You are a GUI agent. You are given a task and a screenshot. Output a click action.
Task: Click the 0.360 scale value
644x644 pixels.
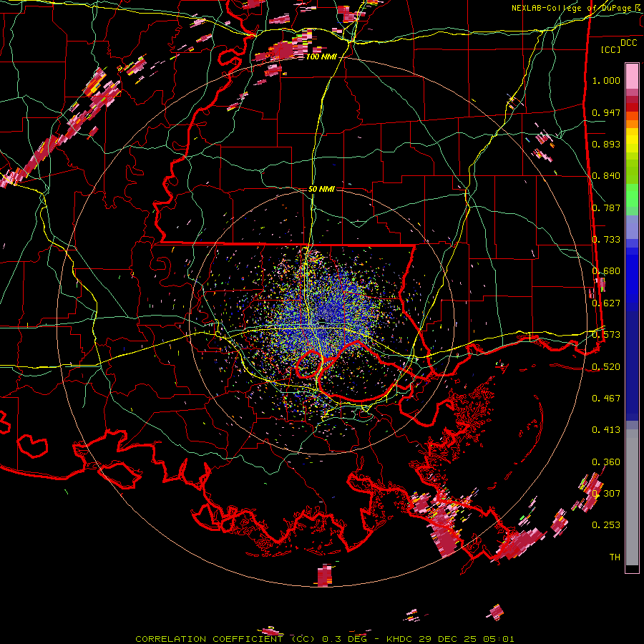606,462
